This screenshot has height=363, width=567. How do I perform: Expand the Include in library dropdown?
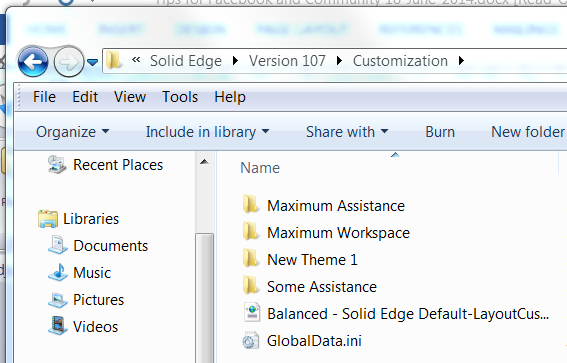[x=208, y=132]
